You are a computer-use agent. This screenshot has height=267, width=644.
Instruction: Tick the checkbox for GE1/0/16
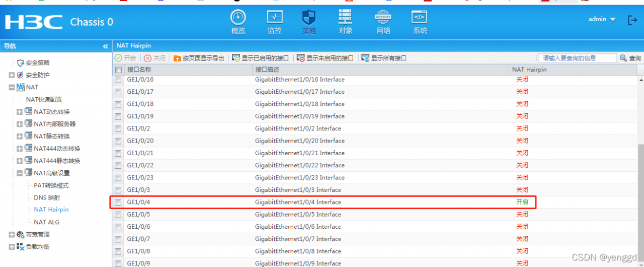[118, 80]
